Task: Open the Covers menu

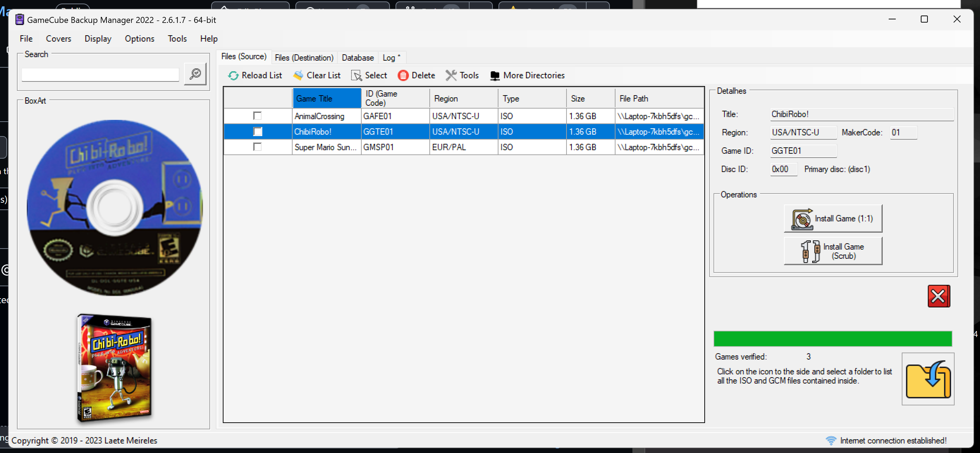Action: [59, 38]
